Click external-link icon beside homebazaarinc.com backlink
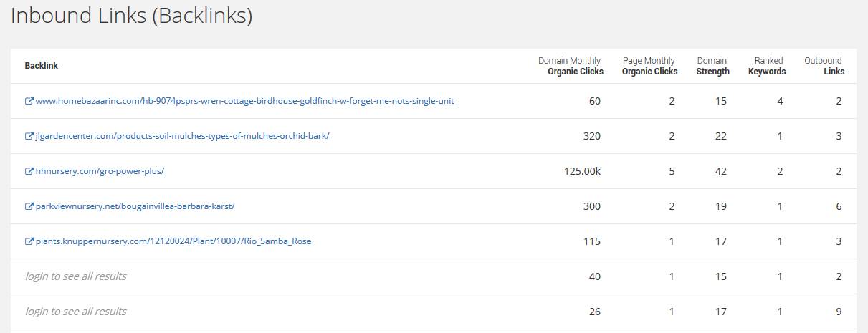The image size is (868, 333). 29,101
